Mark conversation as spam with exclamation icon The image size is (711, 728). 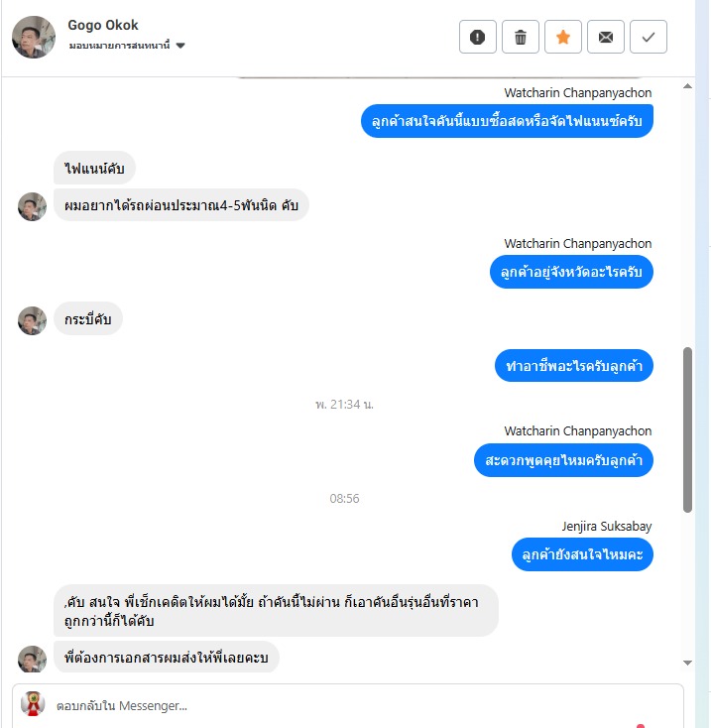pos(478,37)
